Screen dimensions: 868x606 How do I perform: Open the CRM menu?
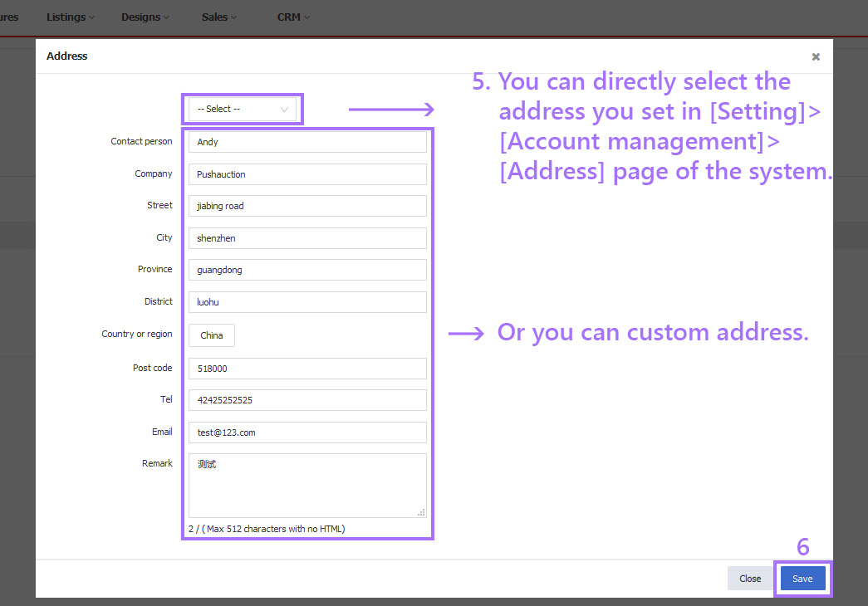click(x=288, y=17)
